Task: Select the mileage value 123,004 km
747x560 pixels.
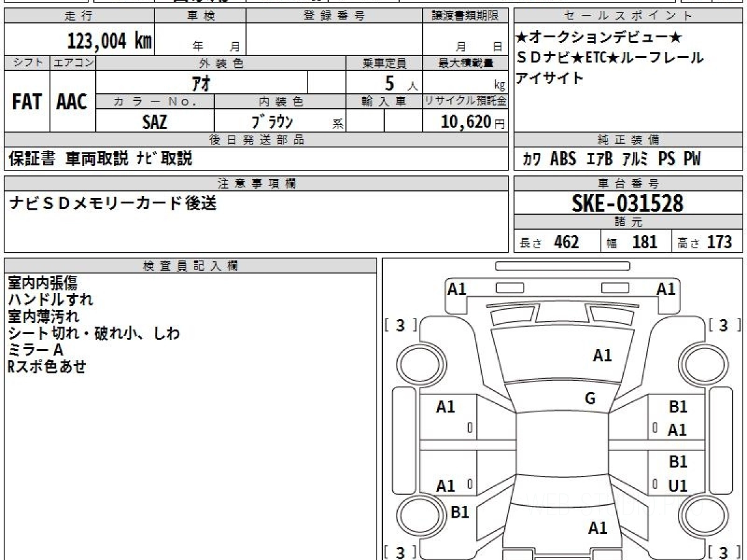Action: click(x=110, y=41)
